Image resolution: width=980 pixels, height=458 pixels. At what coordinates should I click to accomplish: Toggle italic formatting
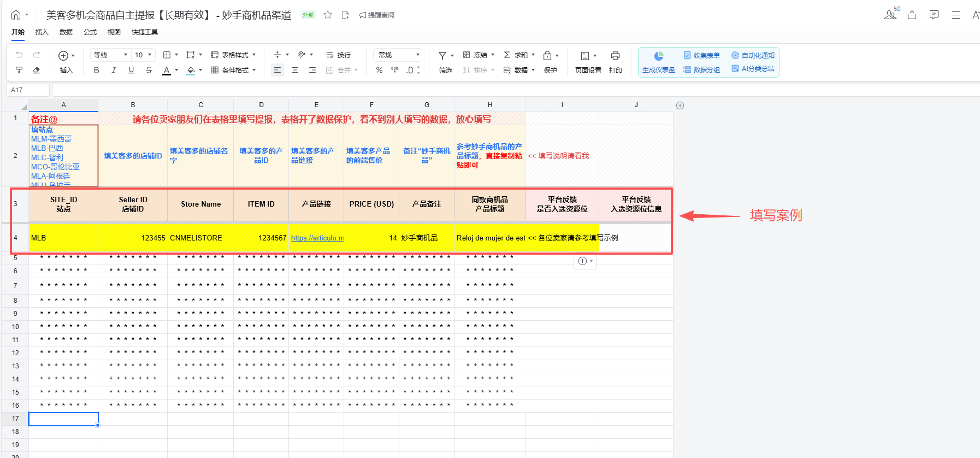pos(114,70)
